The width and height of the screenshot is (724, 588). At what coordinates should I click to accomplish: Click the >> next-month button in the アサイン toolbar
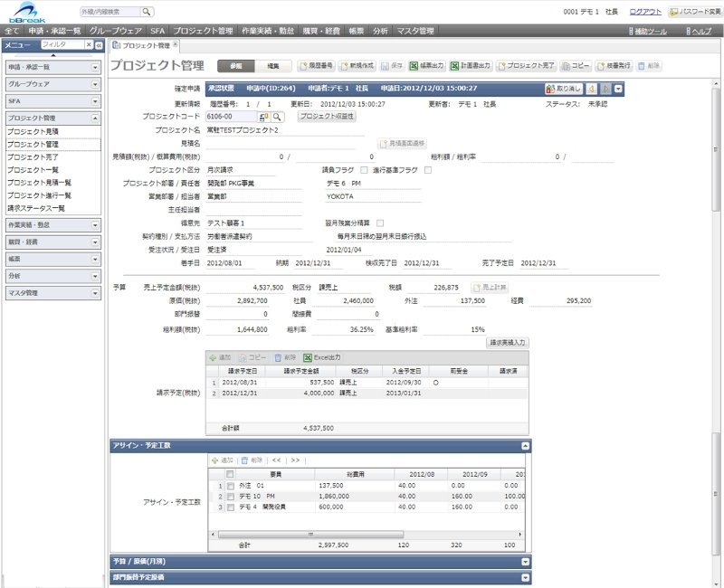(296, 460)
